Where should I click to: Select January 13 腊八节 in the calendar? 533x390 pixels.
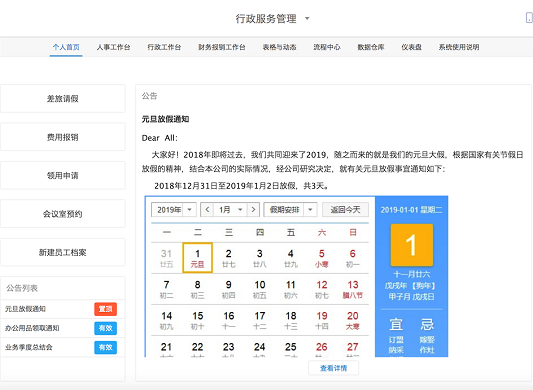click(x=353, y=289)
